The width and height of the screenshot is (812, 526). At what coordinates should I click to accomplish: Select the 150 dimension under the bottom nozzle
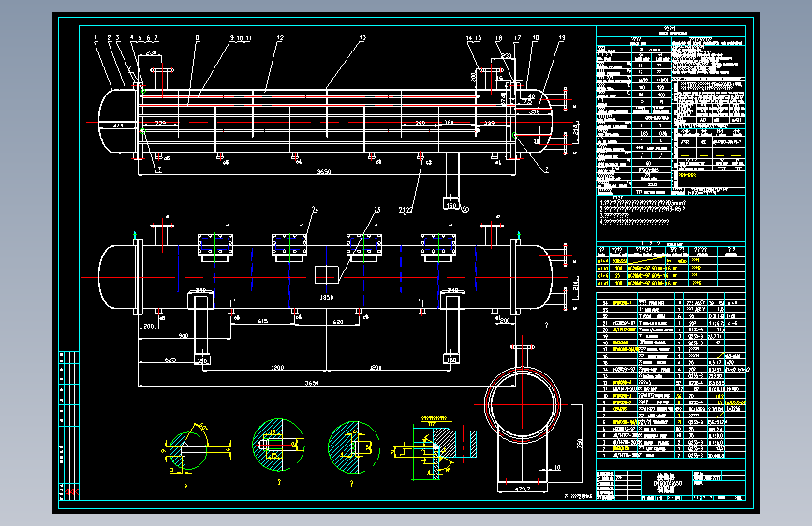pos(453,206)
